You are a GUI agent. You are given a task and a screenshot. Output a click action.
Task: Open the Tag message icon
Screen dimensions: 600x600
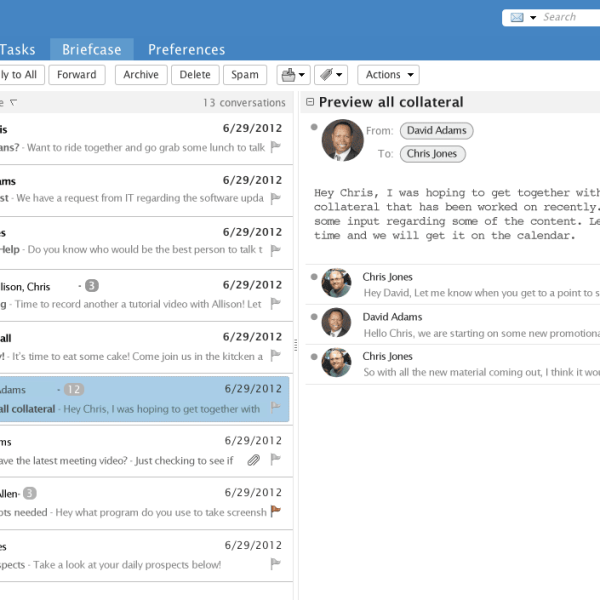point(326,75)
